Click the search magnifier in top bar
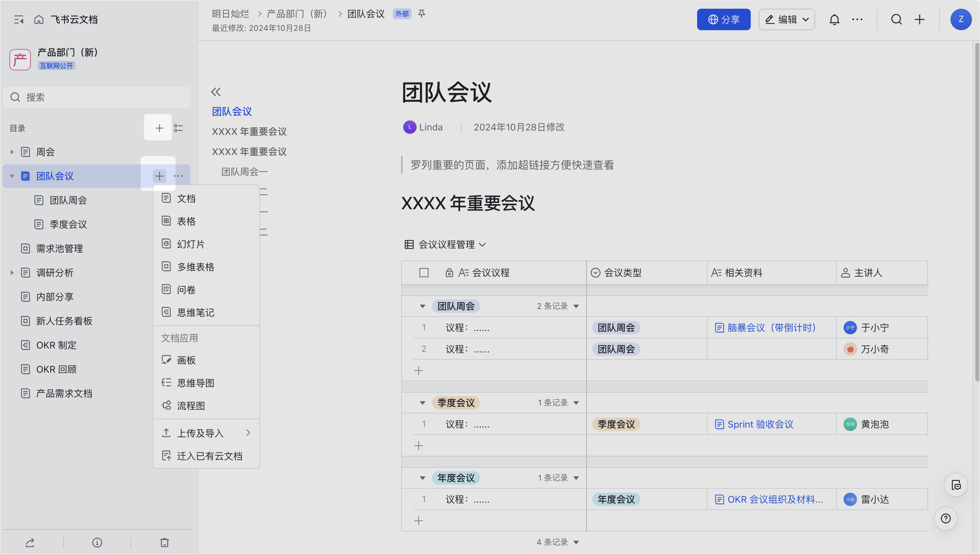Viewport: 980px width, 554px height. point(897,19)
